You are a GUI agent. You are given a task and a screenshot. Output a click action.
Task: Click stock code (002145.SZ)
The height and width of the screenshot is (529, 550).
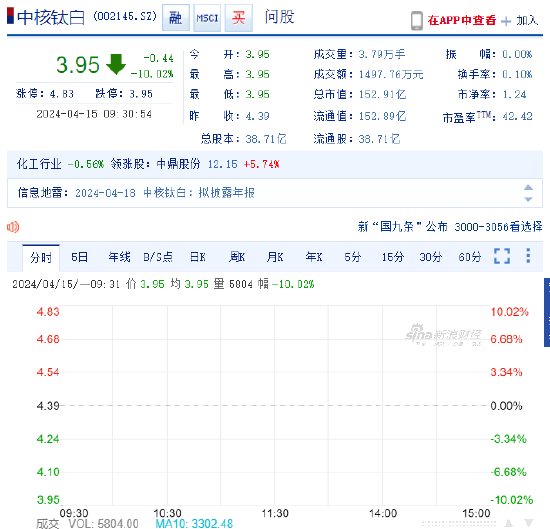click(125, 16)
